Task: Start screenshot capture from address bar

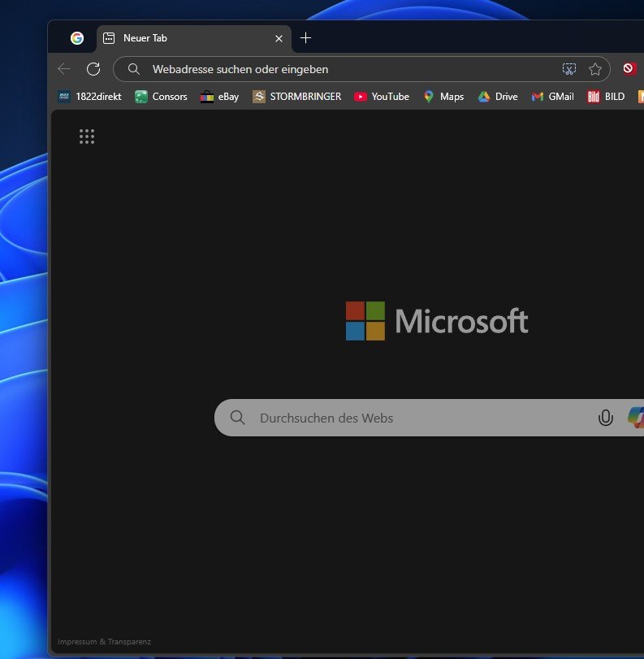Action: click(569, 69)
